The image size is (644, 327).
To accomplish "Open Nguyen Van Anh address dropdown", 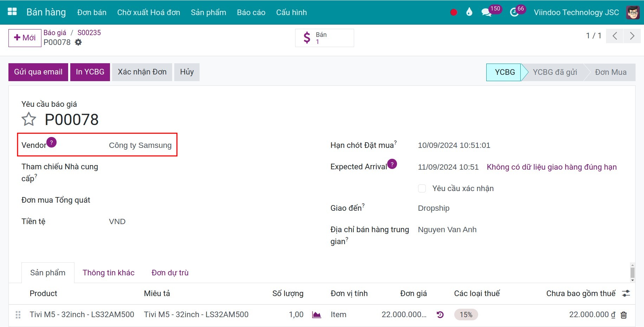I will [447, 230].
